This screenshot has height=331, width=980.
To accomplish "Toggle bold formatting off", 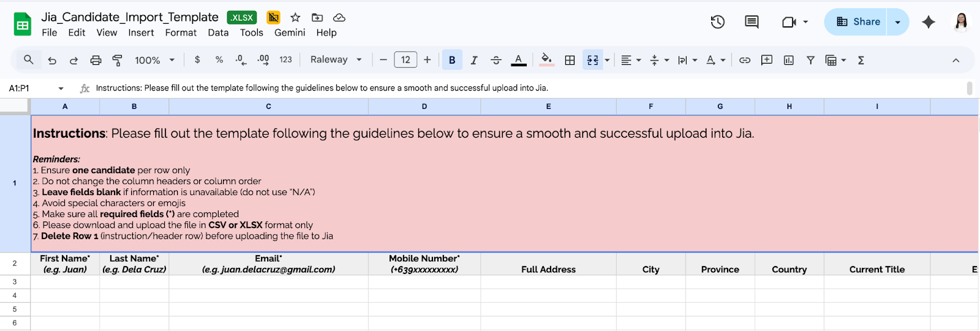I will (x=452, y=60).
